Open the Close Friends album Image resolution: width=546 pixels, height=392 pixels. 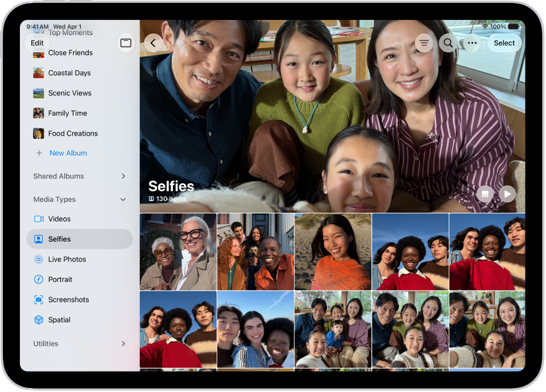(80, 52)
